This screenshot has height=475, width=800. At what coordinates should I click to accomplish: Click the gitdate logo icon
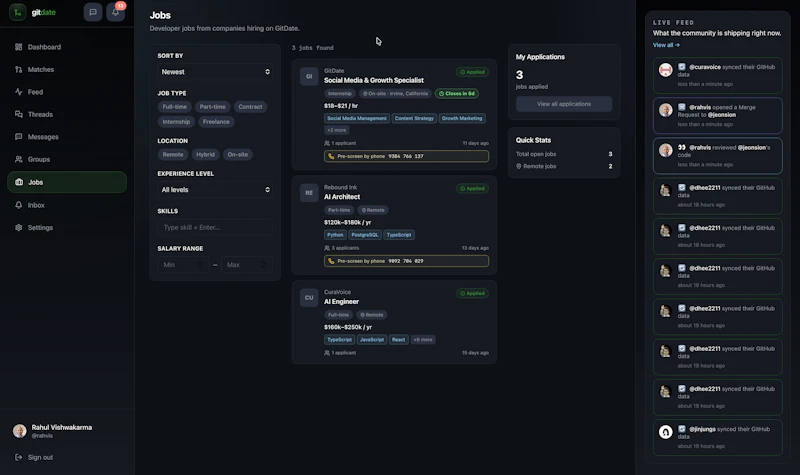point(17,12)
